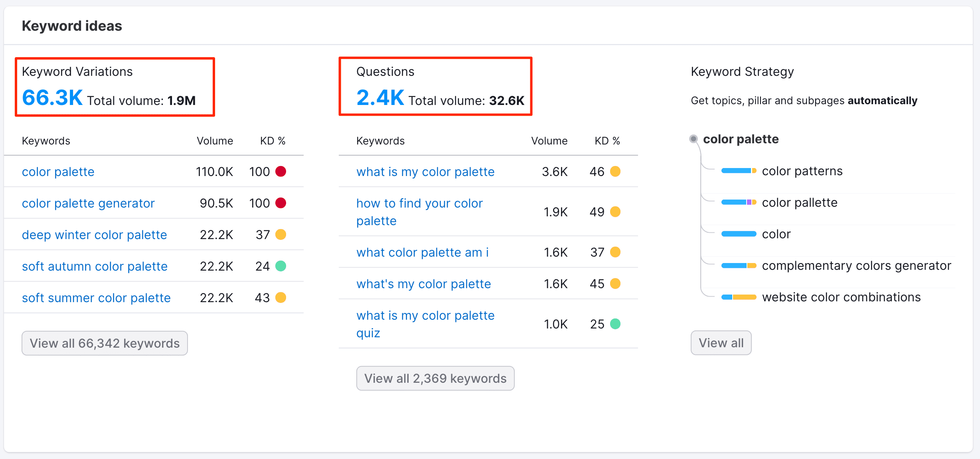Click solid blue intent bar next to 'color'
This screenshot has height=459, width=980.
pyautogui.click(x=739, y=234)
